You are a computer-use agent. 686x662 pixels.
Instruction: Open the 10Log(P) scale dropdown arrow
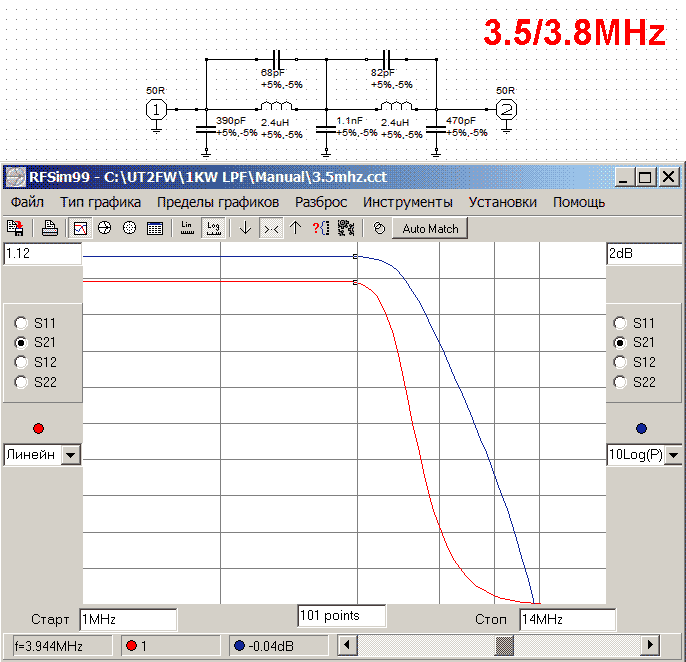coord(673,455)
